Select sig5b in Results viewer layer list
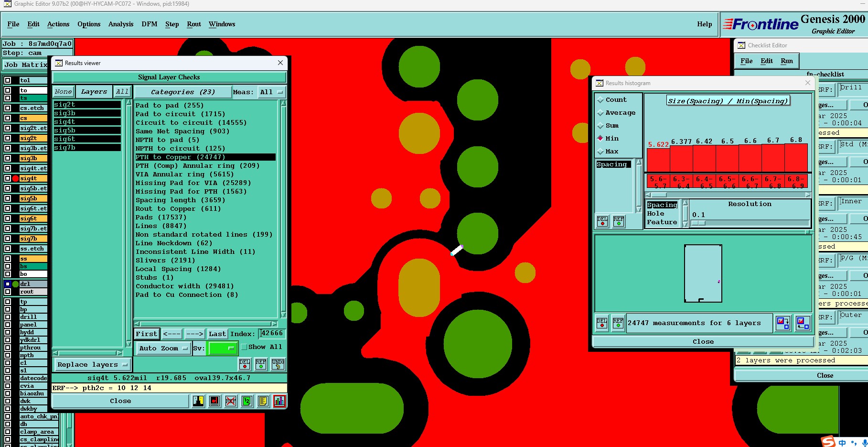The width and height of the screenshot is (868, 447). tap(87, 131)
